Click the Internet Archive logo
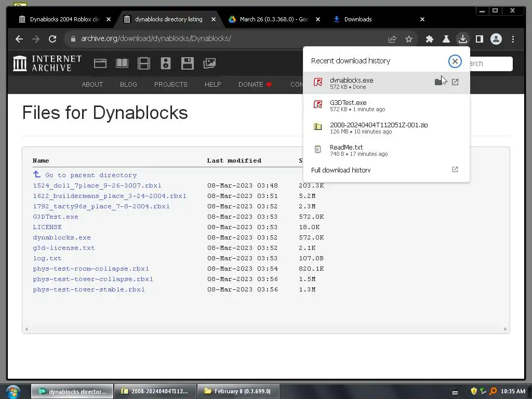 [47, 63]
